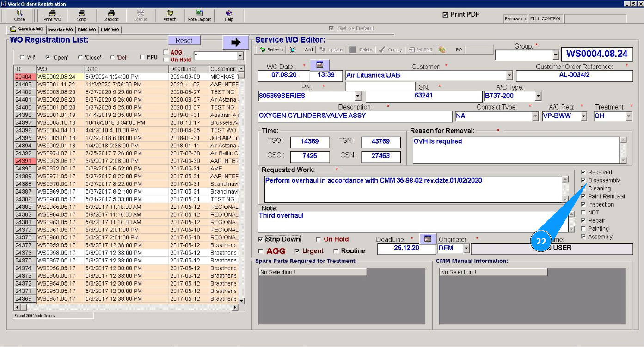This screenshot has width=644, height=347.
Task: Expand the Customer dropdown
Action: [509, 76]
